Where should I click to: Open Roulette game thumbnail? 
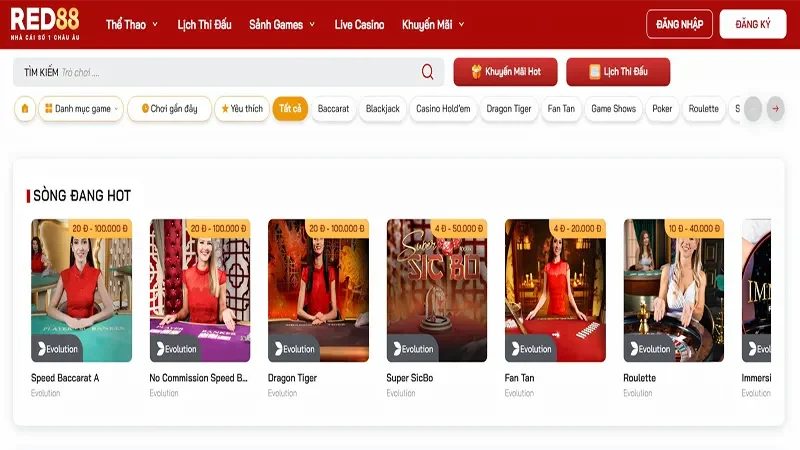(x=673, y=290)
